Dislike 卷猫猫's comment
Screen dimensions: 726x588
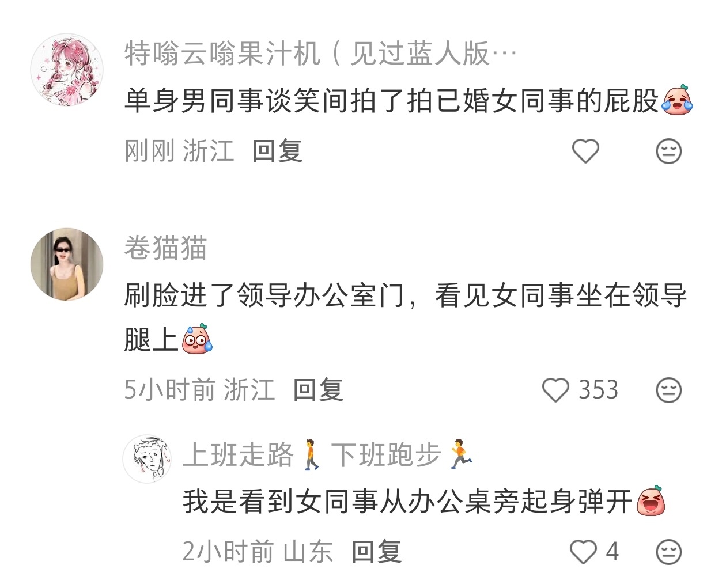click(x=669, y=390)
